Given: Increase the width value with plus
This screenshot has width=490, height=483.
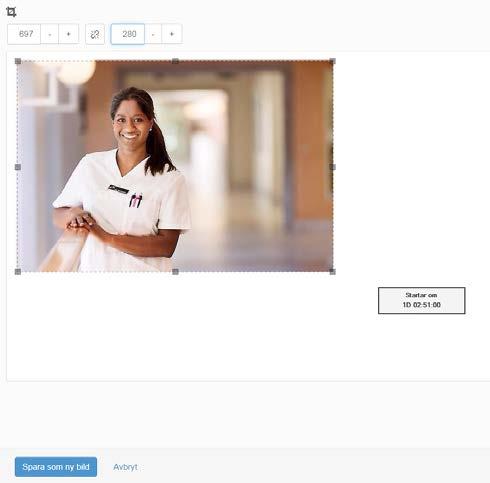Looking at the screenshot, I should pyautogui.click(x=69, y=34).
